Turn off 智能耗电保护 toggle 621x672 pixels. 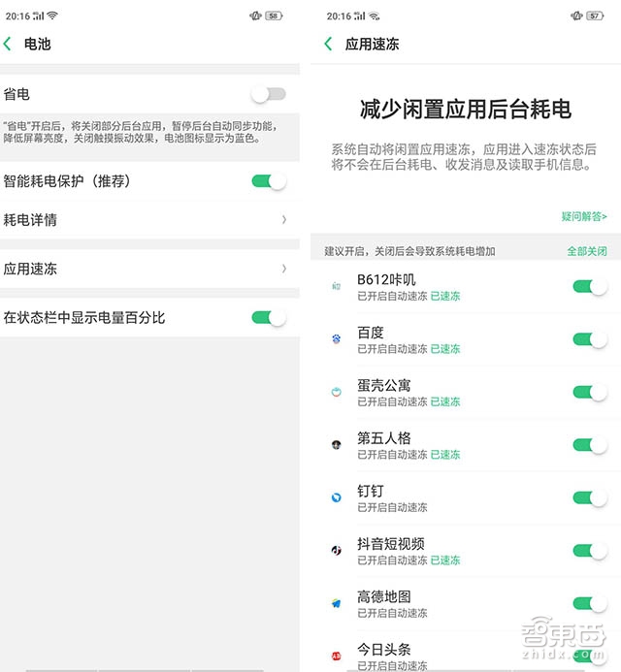(x=269, y=181)
